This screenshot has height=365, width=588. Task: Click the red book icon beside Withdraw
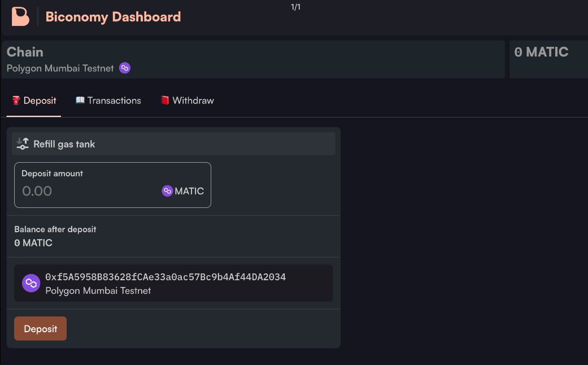tap(165, 101)
